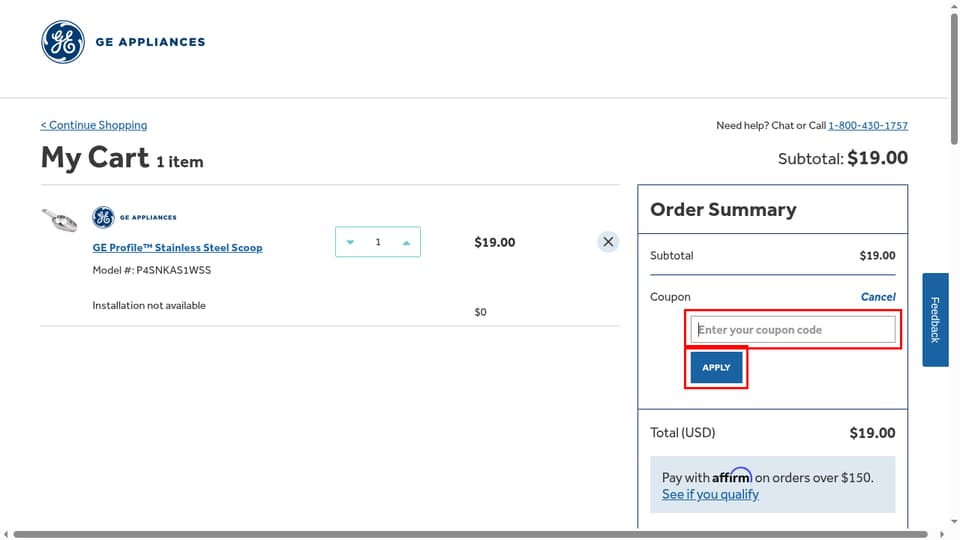
Task: Open the stainless steel scoop thumbnail
Action: [59, 220]
